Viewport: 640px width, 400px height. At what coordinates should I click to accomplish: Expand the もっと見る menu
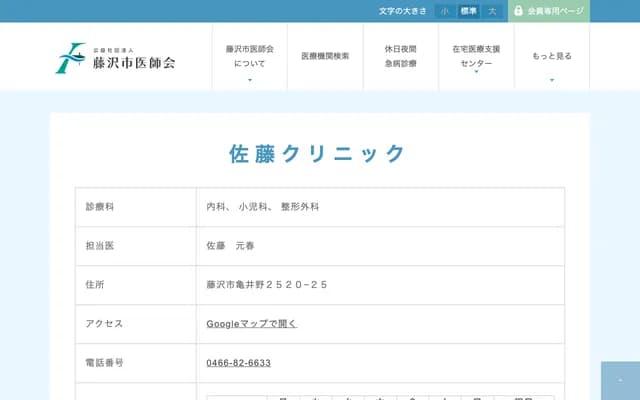tap(552, 56)
